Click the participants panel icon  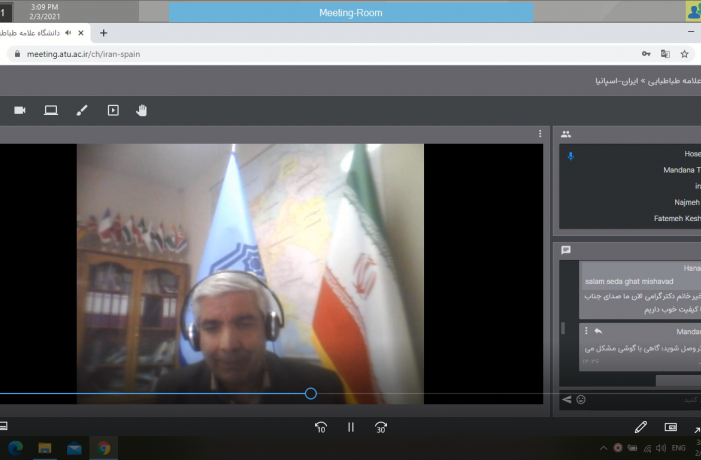(566, 134)
